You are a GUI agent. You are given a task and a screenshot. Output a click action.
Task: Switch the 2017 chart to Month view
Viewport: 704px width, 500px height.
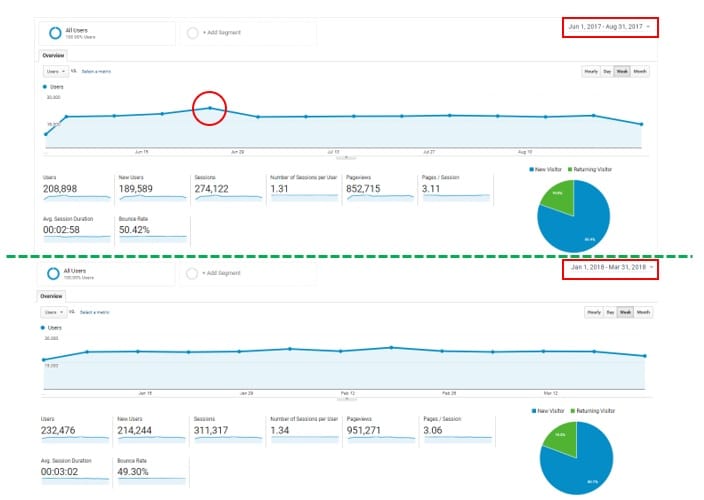pyautogui.click(x=640, y=72)
